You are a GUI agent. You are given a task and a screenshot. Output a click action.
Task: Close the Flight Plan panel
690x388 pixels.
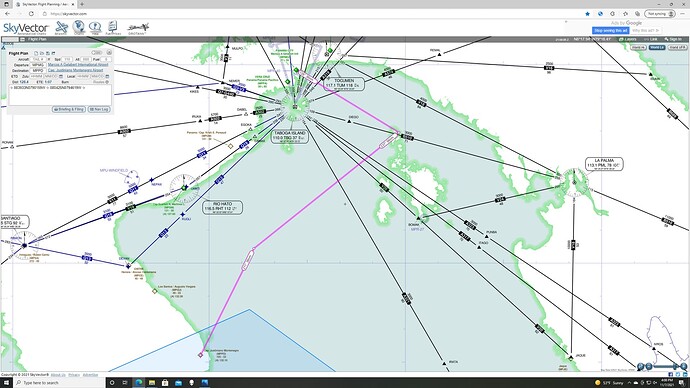tap(109, 52)
